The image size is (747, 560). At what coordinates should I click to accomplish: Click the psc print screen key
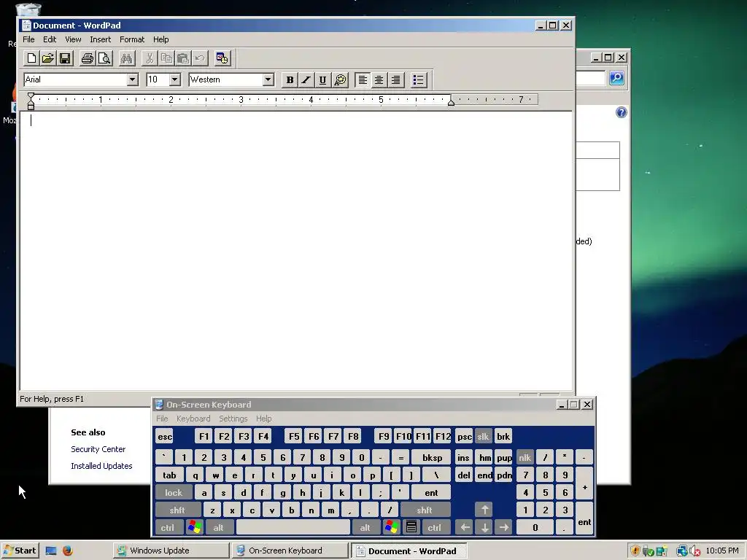pos(463,436)
